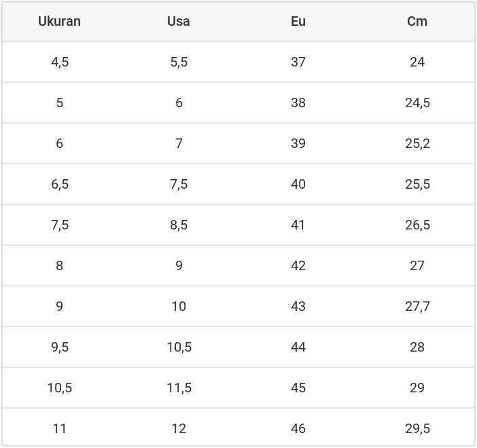Click the Usa size 11,5 cell
This screenshot has height=448, width=477.
click(179, 388)
